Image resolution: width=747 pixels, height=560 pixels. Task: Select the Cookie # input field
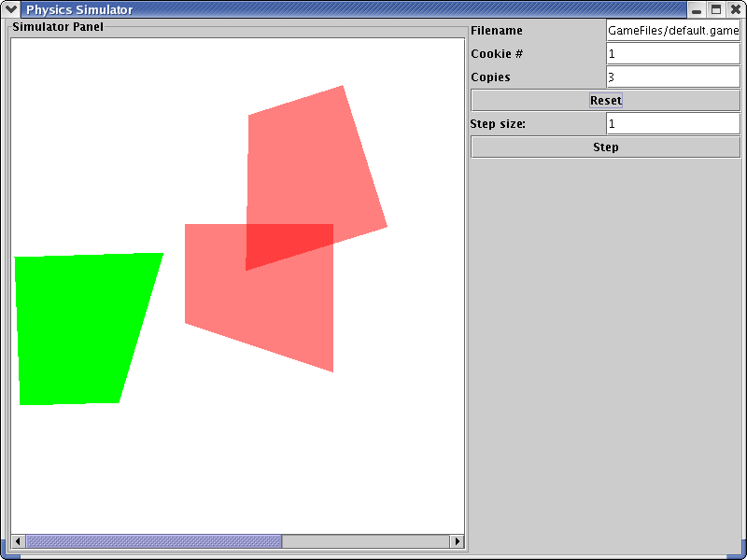pyautogui.click(x=673, y=54)
